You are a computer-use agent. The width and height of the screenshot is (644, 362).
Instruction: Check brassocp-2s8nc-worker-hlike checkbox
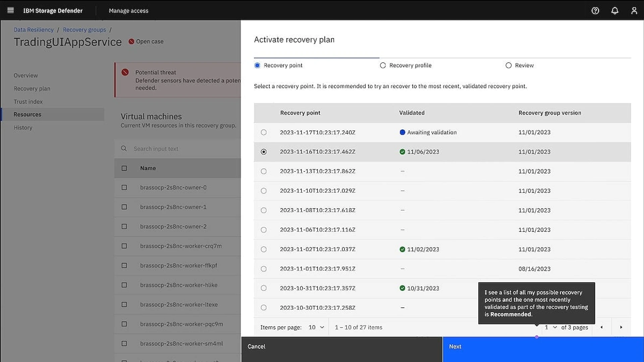click(124, 285)
